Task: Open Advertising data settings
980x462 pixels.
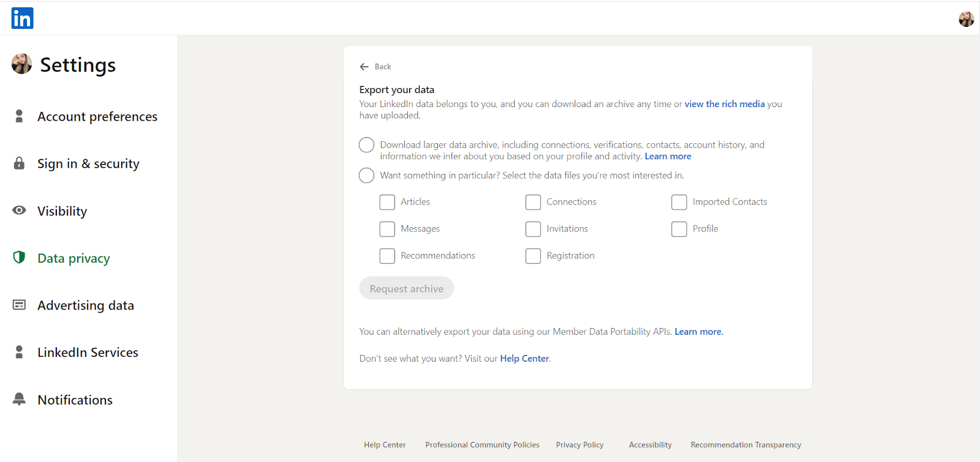Action: click(x=86, y=305)
